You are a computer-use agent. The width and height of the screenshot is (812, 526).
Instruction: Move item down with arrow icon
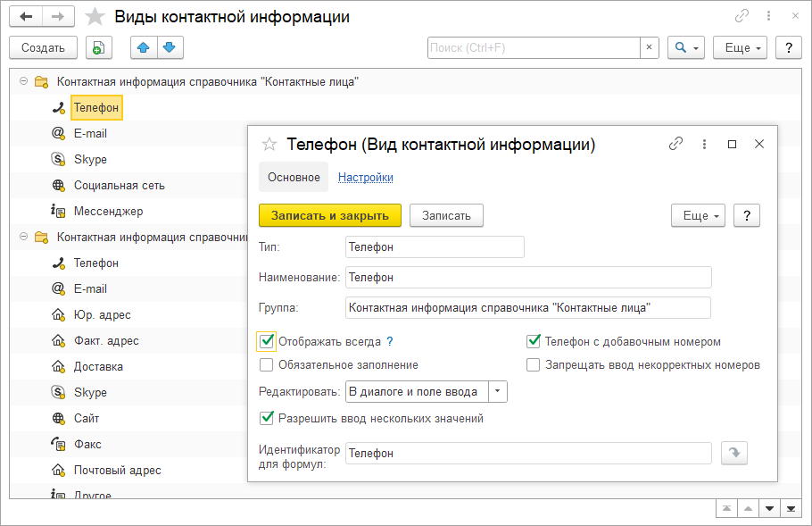170,47
